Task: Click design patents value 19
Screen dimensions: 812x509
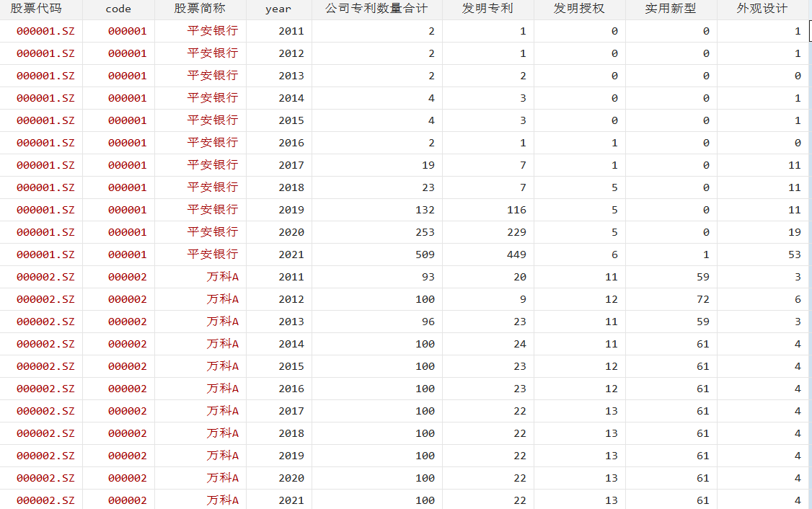Action: pyautogui.click(x=795, y=231)
